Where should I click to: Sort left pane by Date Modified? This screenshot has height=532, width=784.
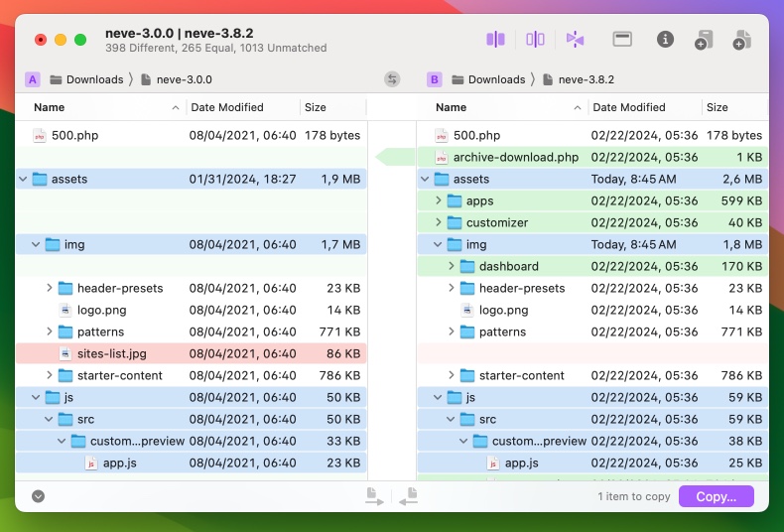243,107
